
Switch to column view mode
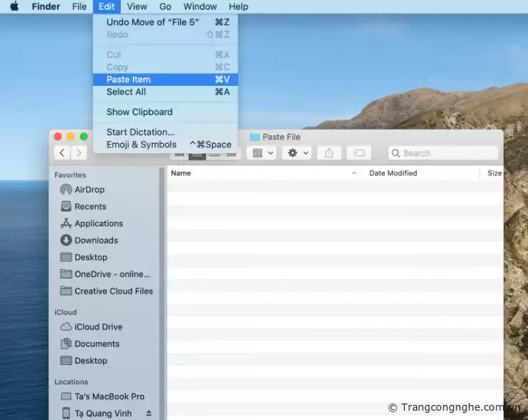pyautogui.click(x=214, y=154)
